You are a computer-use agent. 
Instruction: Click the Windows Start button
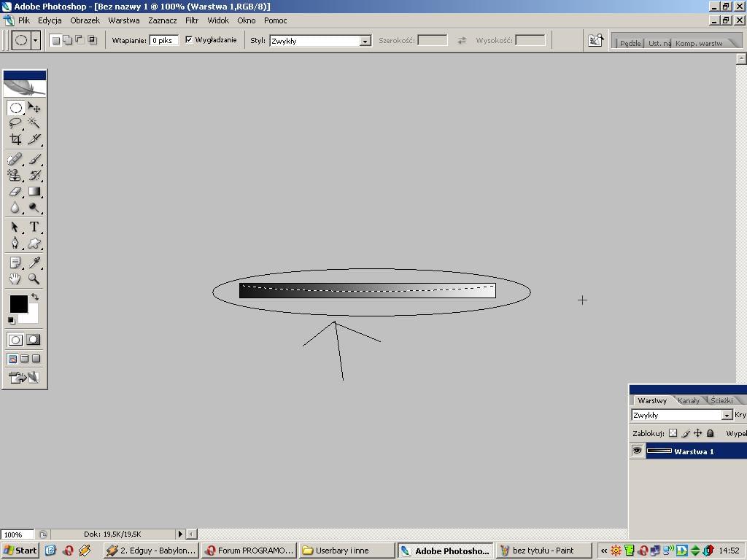coord(20,551)
